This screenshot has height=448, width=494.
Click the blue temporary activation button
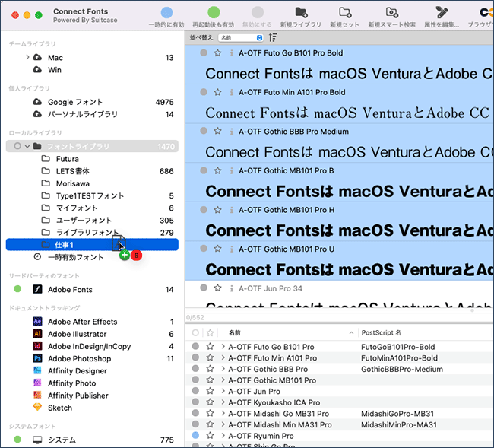pyautogui.click(x=166, y=13)
